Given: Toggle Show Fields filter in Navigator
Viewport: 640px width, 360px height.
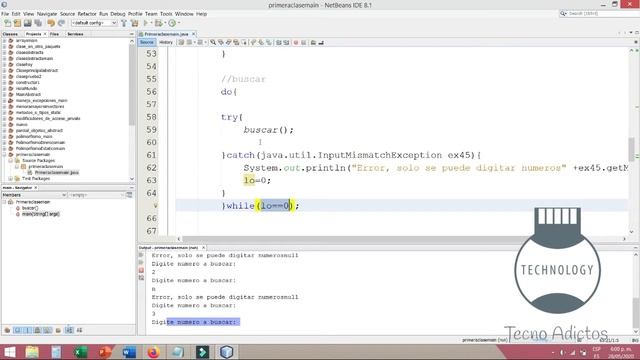Looking at the screenshot, I should (18, 330).
